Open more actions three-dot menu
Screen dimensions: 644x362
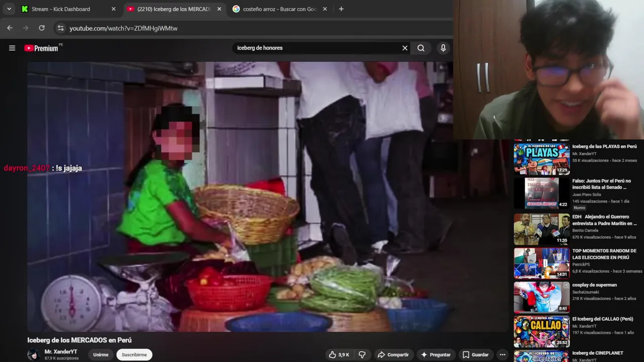pyautogui.click(x=502, y=354)
